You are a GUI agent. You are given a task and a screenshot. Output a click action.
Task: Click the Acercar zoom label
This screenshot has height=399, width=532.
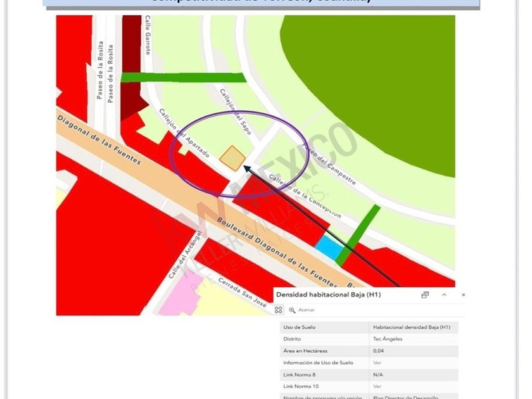307,310
